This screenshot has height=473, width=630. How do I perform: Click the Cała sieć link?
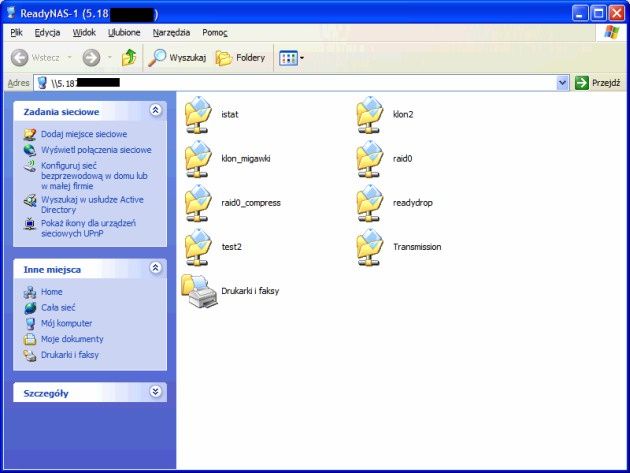(x=58, y=308)
